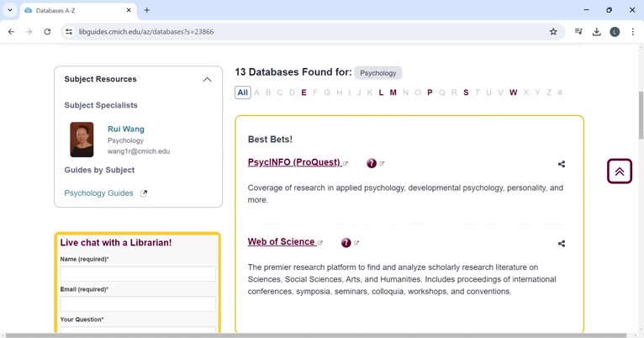
Task: Filter databases by letter E
Action: pyautogui.click(x=304, y=92)
